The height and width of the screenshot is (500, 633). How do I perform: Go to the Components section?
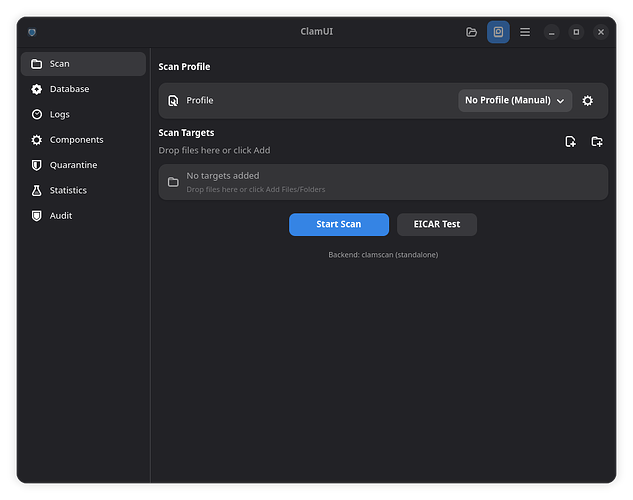click(83, 140)
